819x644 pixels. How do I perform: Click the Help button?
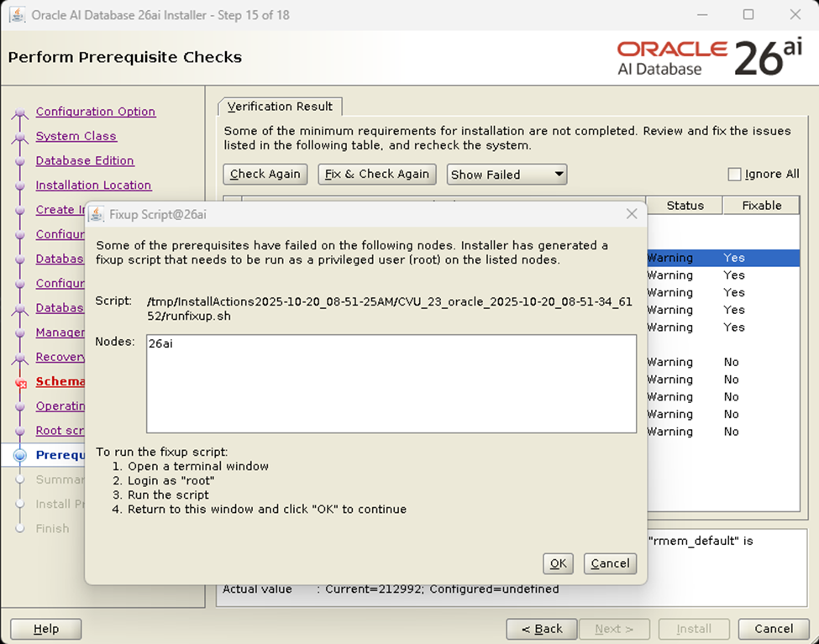[x=46, y=629]
